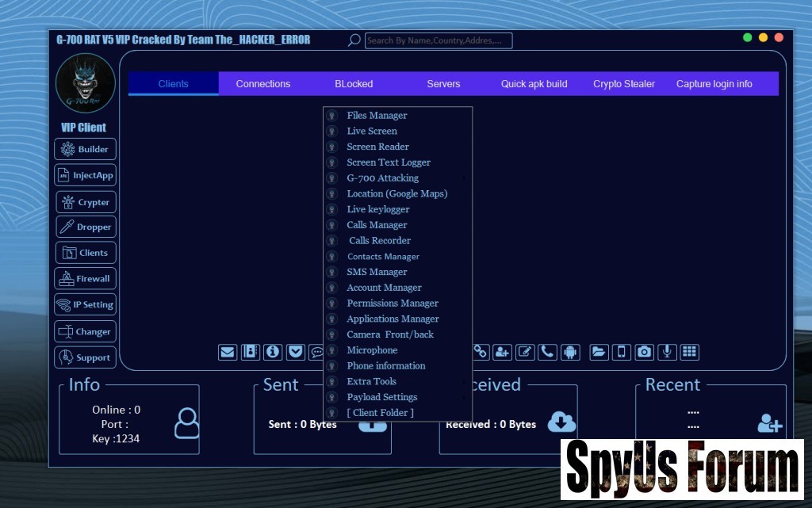Click the camera icon in bottom toolbar

(645, 352)
